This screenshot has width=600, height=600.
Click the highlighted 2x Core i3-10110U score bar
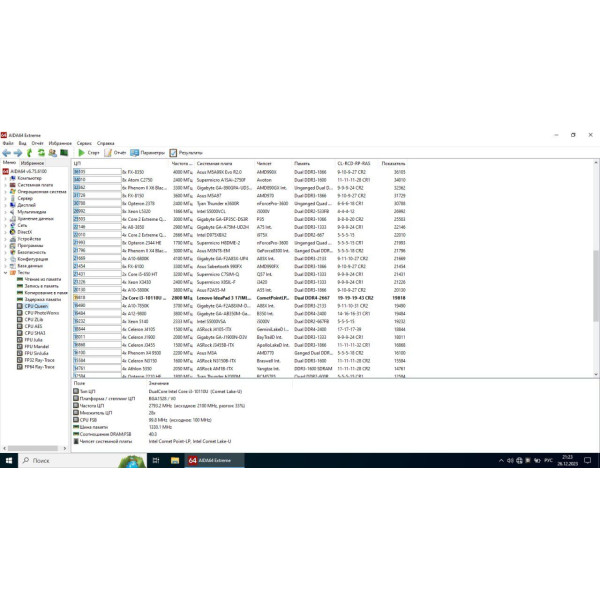tap(97, 298)
